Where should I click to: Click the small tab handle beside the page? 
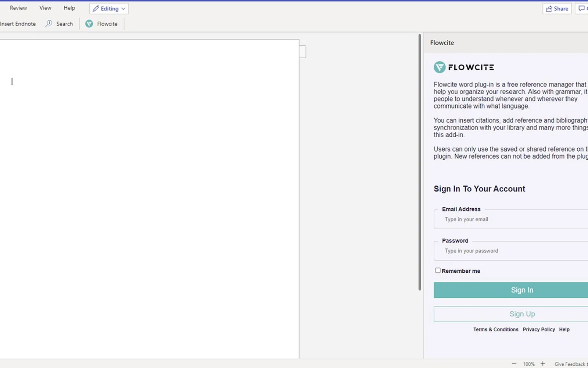click(x=303, y=52)
